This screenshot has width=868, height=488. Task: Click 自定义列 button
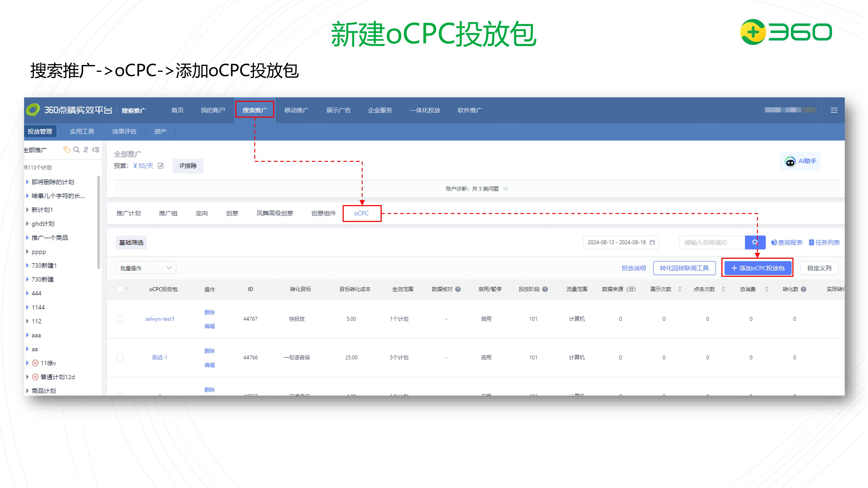click(x=819, y=268)
